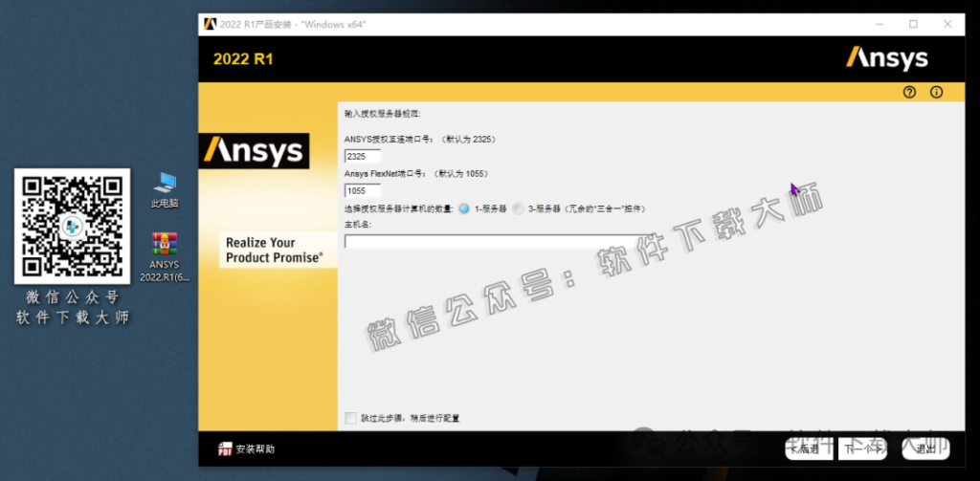Open the info circle icon
The width and height of the screenshot is (980, 481).
coord(936,93)
